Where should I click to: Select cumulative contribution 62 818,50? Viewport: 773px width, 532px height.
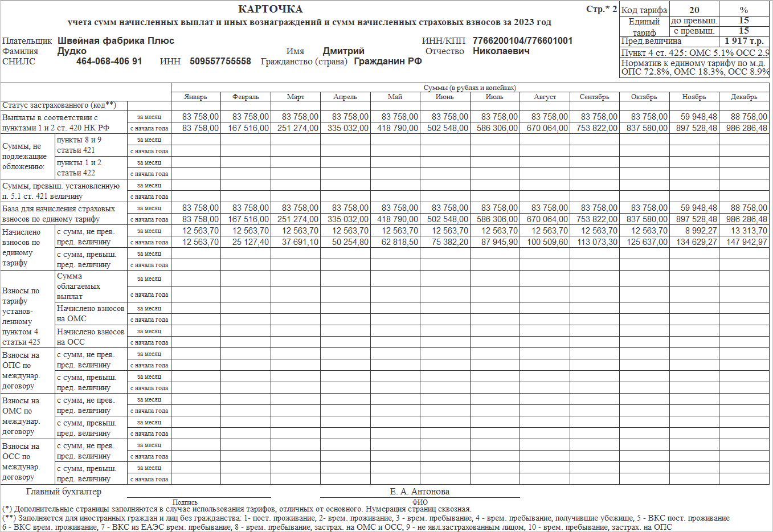click(x=400, y=242)
